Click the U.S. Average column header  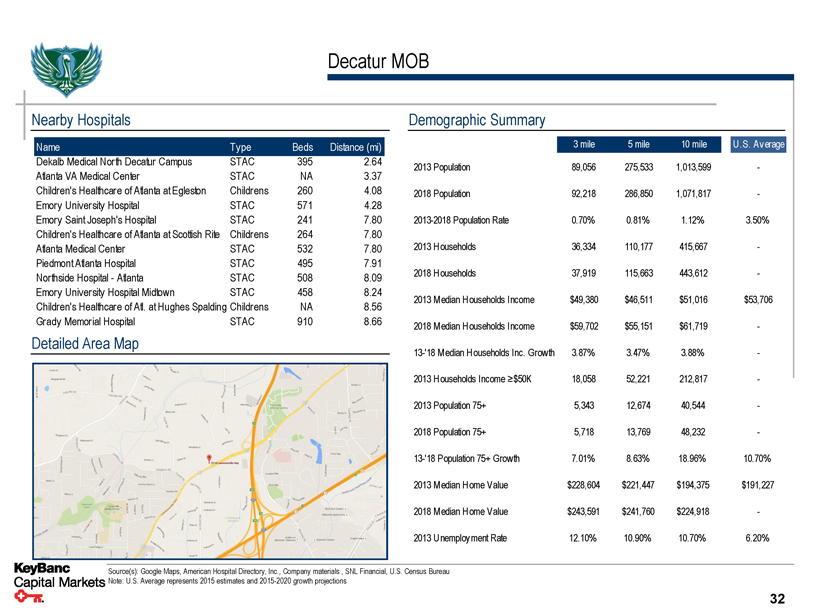(x=759, y=144)
